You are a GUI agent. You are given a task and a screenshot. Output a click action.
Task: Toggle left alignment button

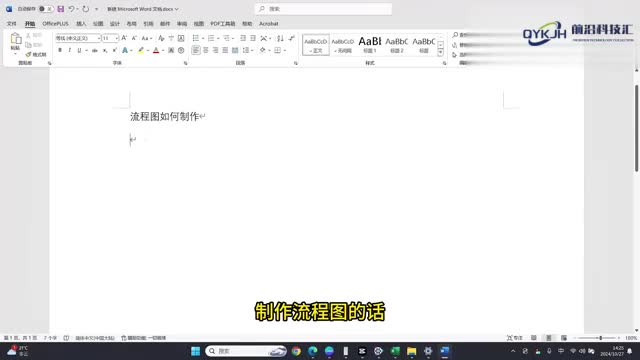pos(196,50)
